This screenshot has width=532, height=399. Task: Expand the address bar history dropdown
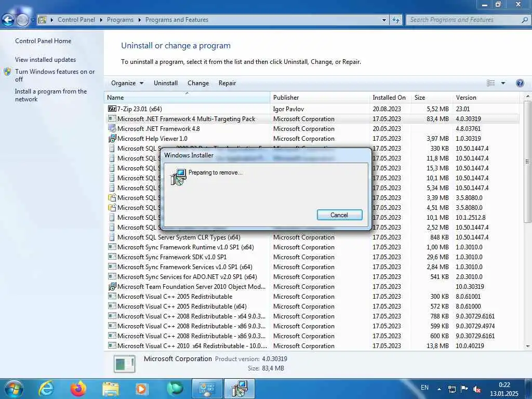coord(384,20)
